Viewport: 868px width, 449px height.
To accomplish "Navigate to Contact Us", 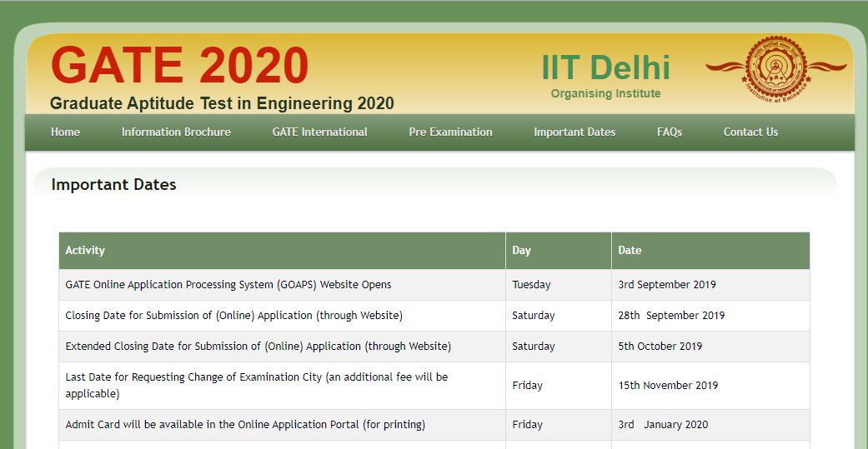I will [750, 132].
